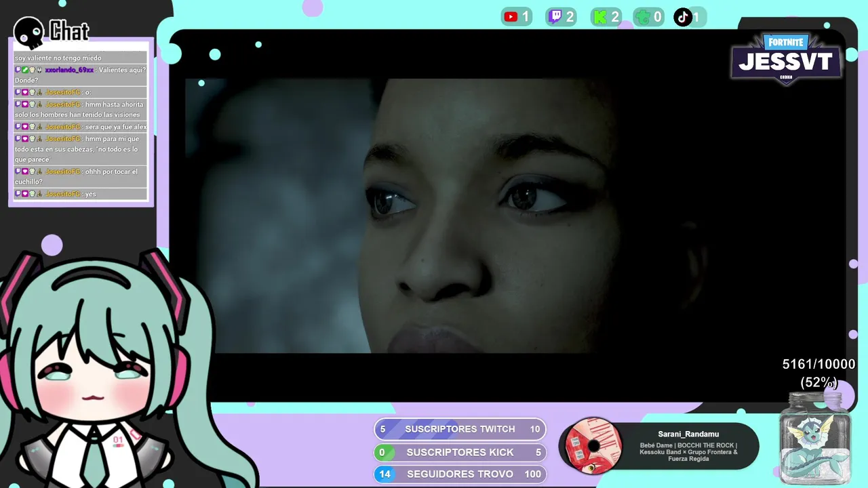868x488 pixels.
Task: Click the 'sera que ya fue alex' message
Action: pos(80,127)
